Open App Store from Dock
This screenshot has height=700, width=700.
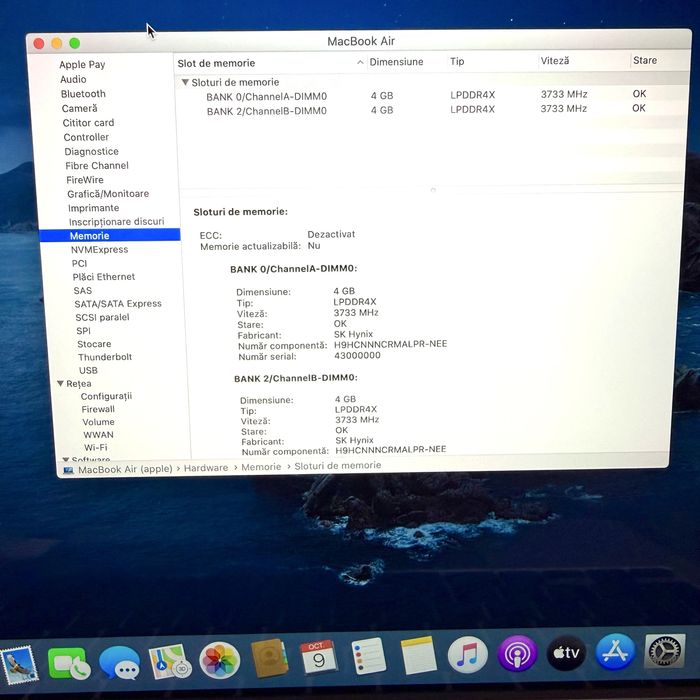(616, 652)
